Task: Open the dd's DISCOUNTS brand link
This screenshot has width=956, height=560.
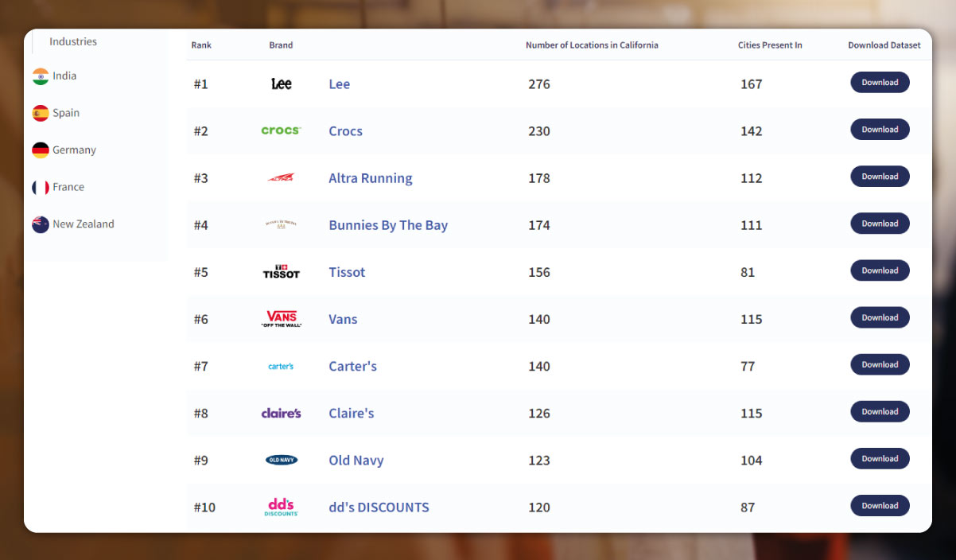Action: click(379, 507)
